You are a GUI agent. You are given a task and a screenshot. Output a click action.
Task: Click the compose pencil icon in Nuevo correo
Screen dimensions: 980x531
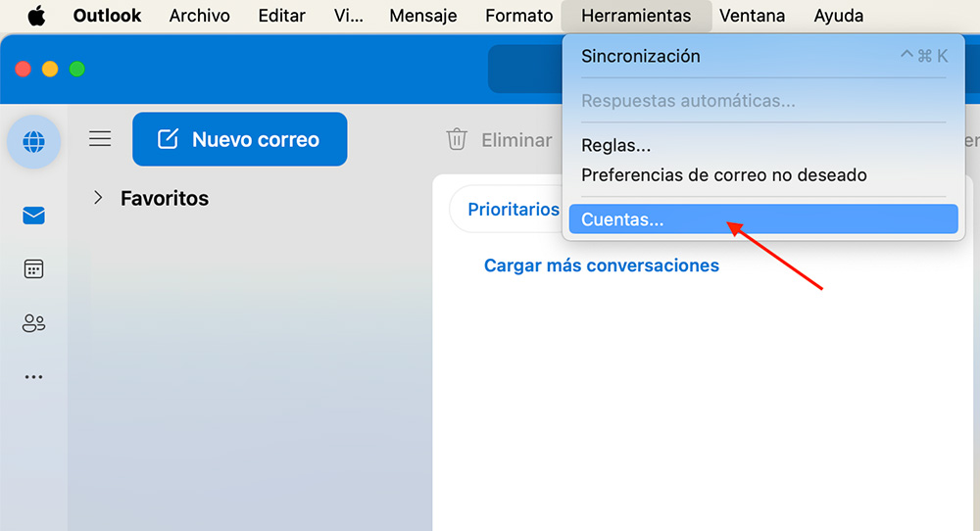tap(169, 139)
